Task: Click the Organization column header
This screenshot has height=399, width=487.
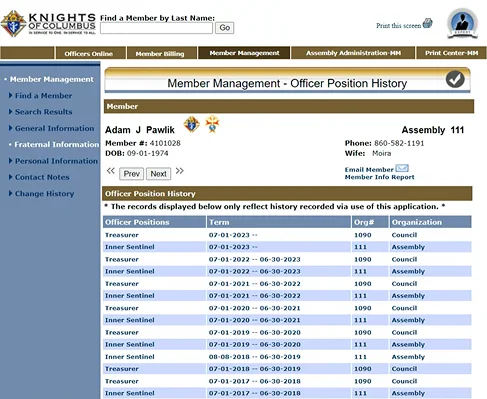Action: pyautogui.click(x=430, y=222)
